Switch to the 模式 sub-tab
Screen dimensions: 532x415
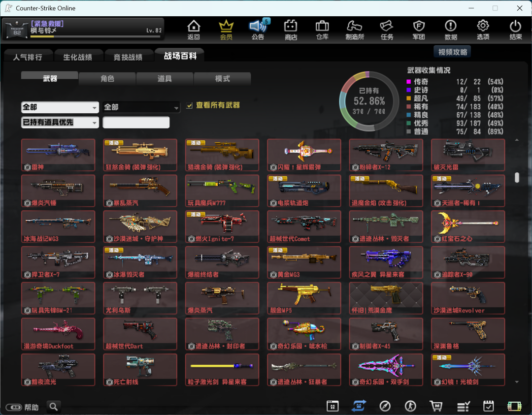(x=222, y=79)
